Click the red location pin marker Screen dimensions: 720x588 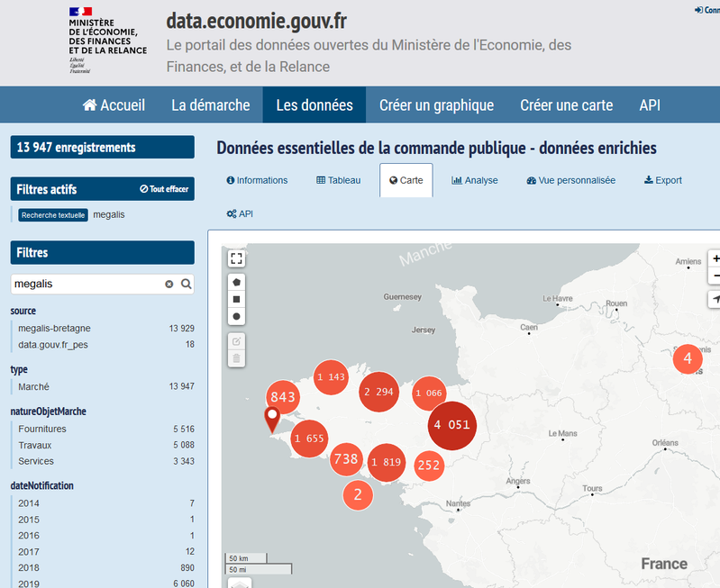[272, 420]
